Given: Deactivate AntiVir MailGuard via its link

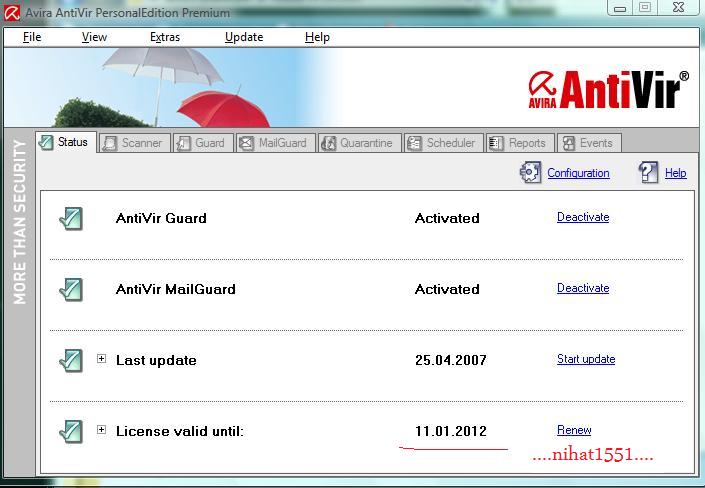Looking at the screenshot, I should tap(583, 288).
